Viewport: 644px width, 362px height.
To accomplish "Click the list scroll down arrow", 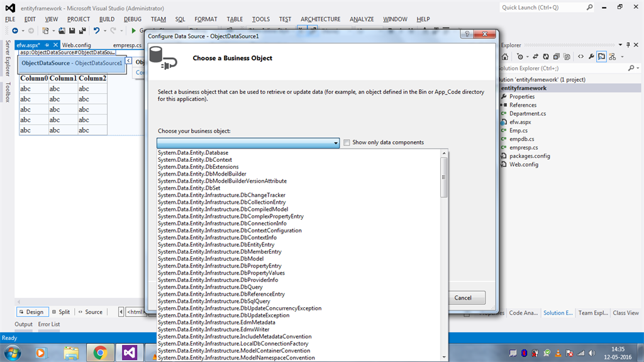I will click(x=444, y=357).
